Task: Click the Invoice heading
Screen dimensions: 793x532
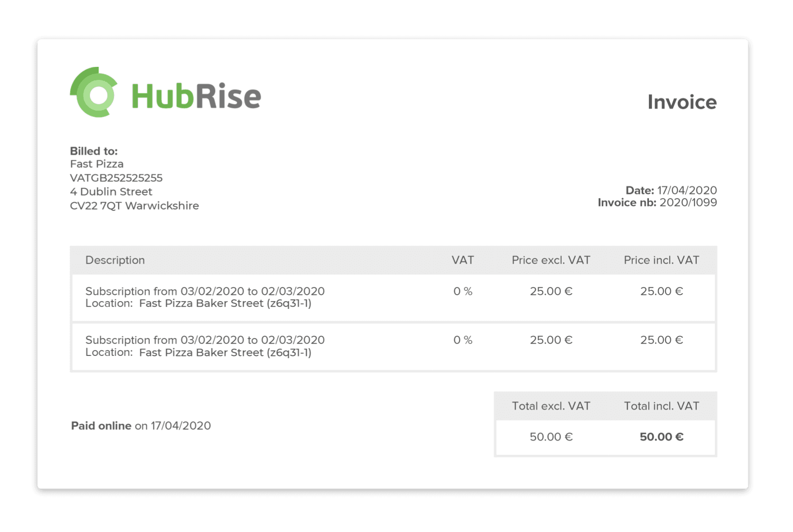Action: pos(682,102)
